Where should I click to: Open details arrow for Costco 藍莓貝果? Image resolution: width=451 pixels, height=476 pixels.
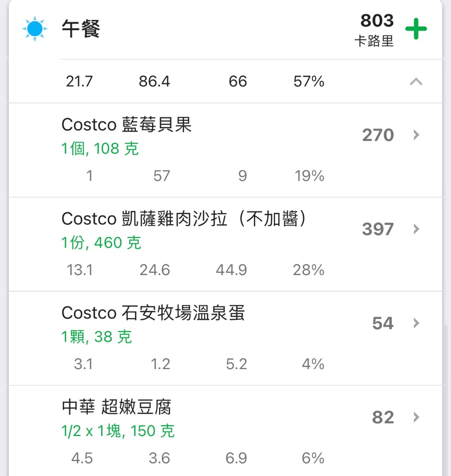click(417, 135)
